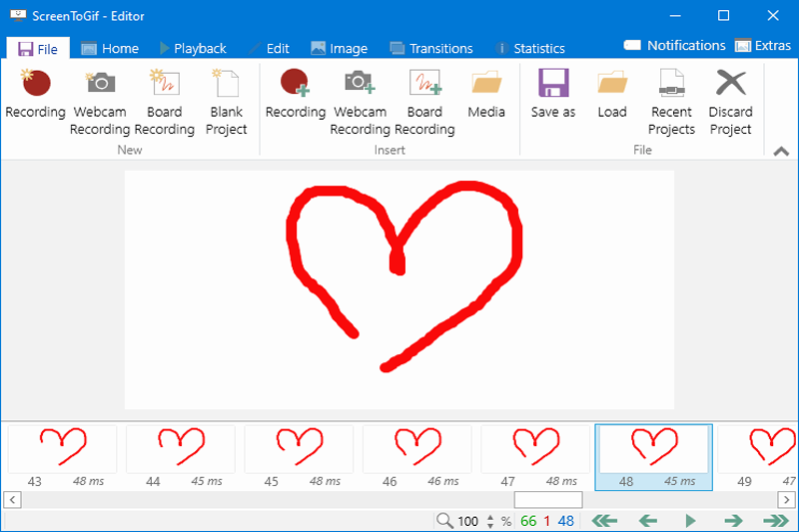Collapse the ribbon with the chevron arrow
The image size is (799, 532).
781,151
